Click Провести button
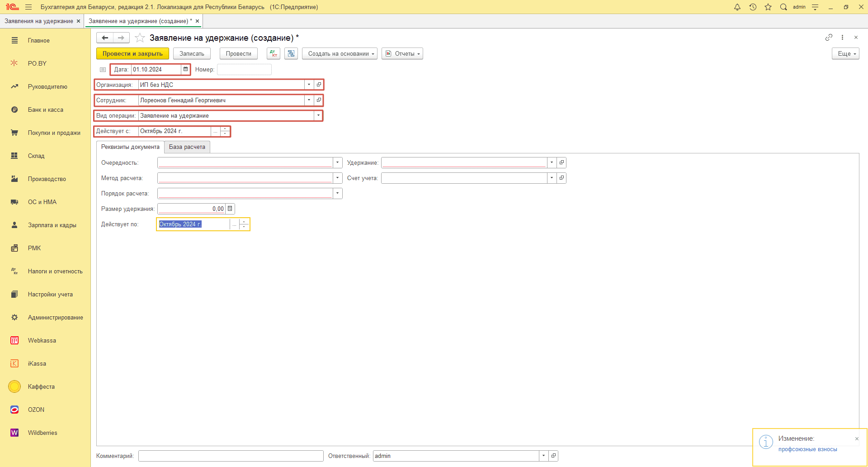Image resolution: width=868 pixels, height=467 pixels. coord(238,53)
